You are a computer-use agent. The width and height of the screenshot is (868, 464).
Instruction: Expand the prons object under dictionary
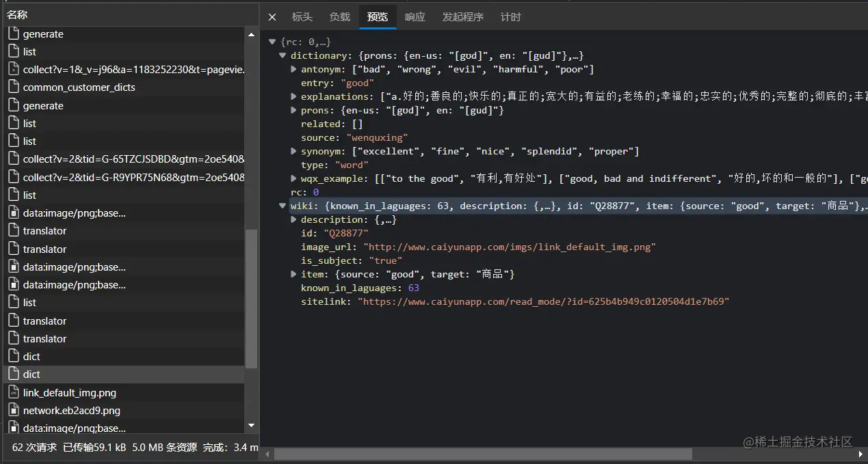coord(293,110)
